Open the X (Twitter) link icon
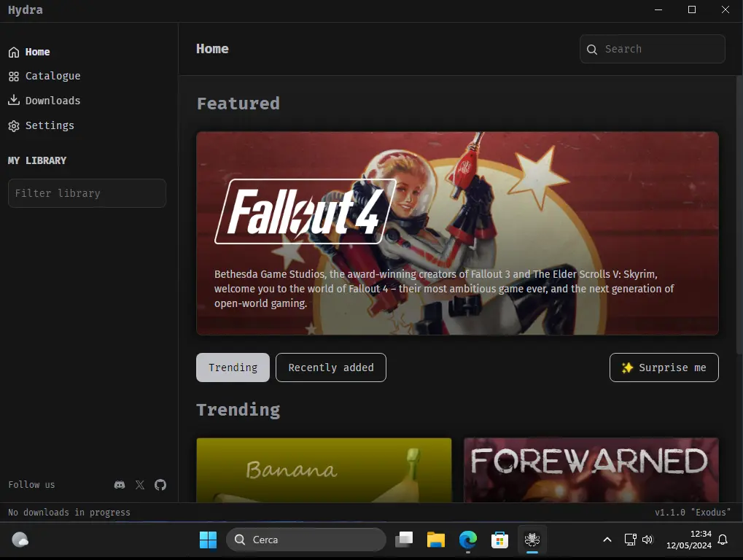 click(140, 485)
